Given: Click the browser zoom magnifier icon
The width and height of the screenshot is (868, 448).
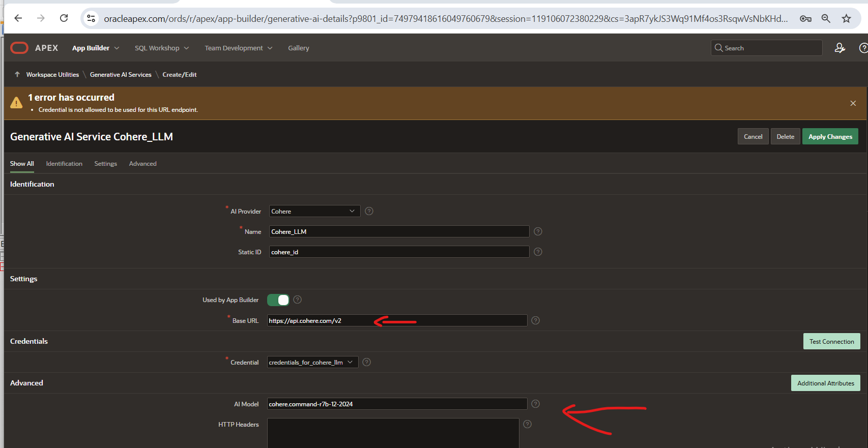Looking at the screenshot, I should click(826, 18).
